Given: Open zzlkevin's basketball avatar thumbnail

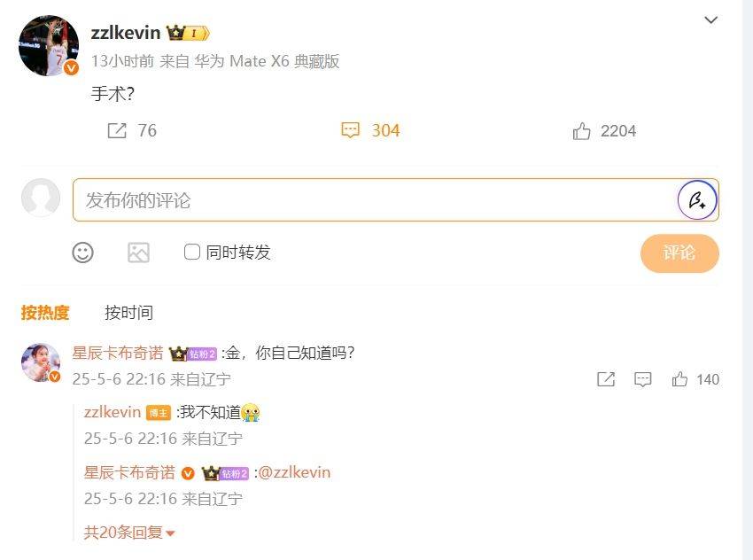Looking at the screenshot, I should (49, 45).
